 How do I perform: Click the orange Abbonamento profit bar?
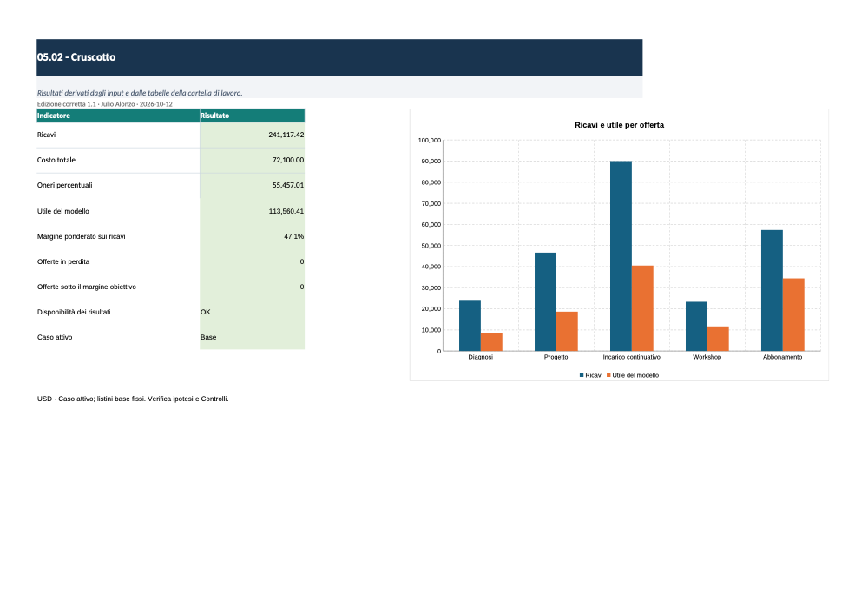point(793,314)
